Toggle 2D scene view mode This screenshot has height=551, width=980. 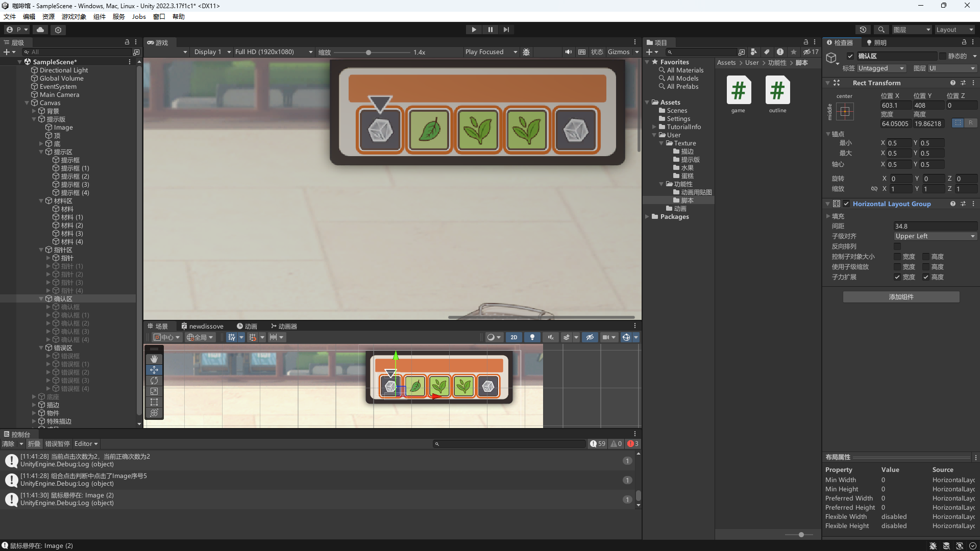pos(514,337)
